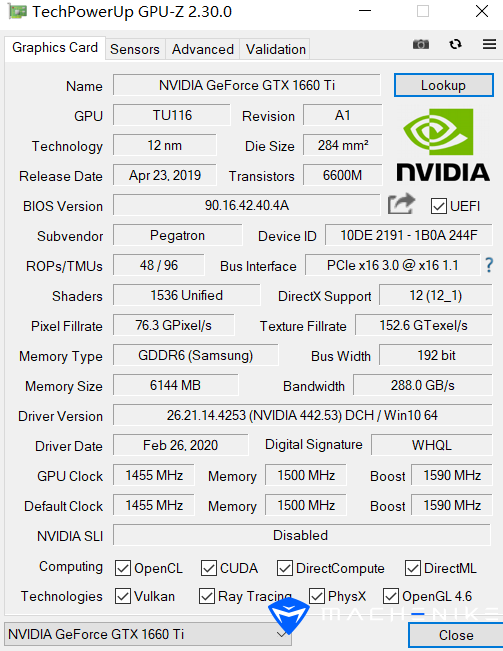Click the Lookup button
Viewport: 503px width, 651px height.
point(444,85)
